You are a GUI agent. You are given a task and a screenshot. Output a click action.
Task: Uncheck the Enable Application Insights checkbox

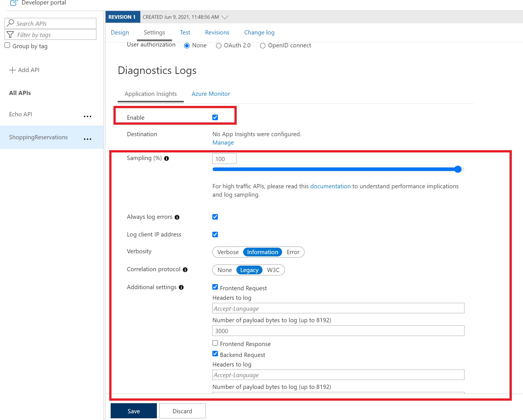(215, 117)
